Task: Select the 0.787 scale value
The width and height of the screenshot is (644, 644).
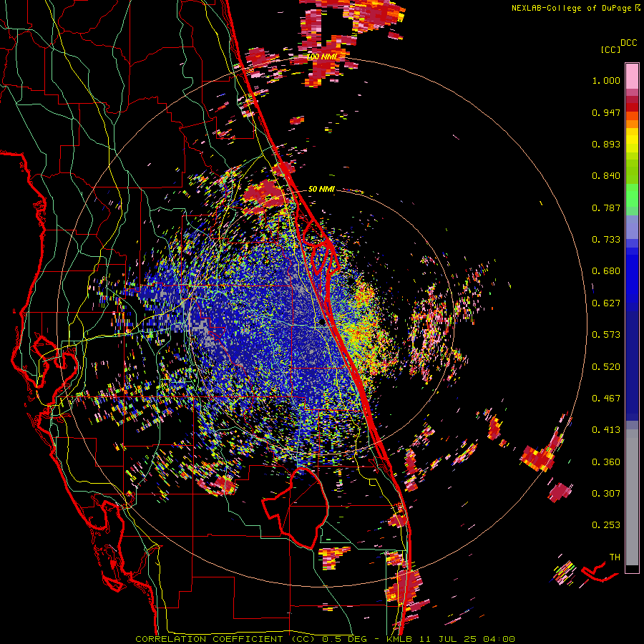Action: tap(606, 208)
